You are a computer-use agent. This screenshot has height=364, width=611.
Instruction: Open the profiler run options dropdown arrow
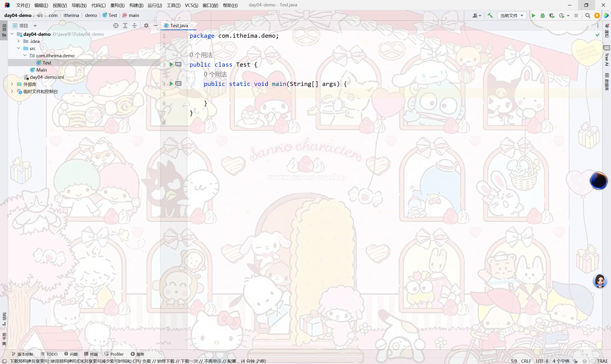tap(568, 16)
